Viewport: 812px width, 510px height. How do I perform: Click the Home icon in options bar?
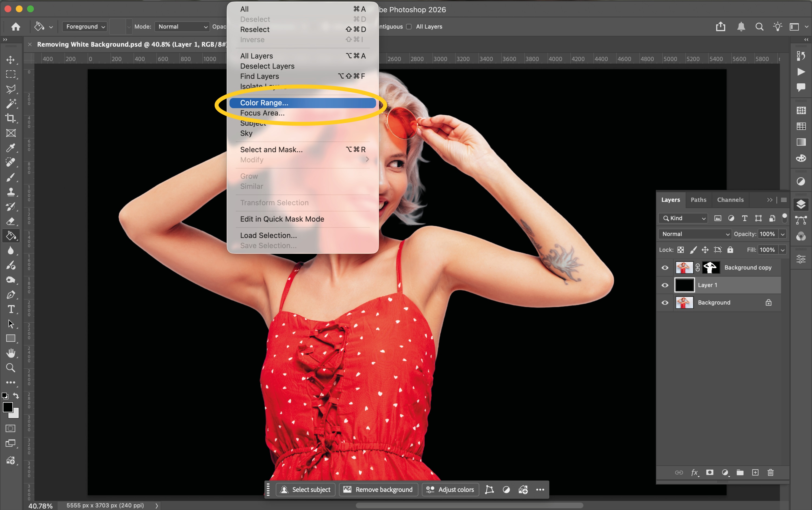(15, 26)
